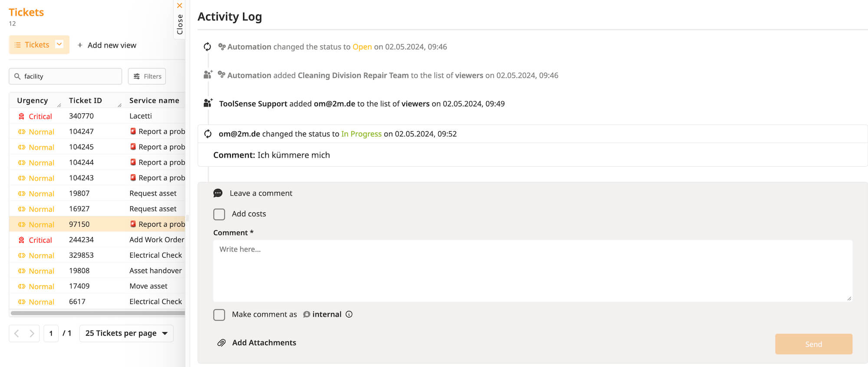Click the Lacetti service name
The height and width of the screenshot is (367, 868).
point(141,116)
